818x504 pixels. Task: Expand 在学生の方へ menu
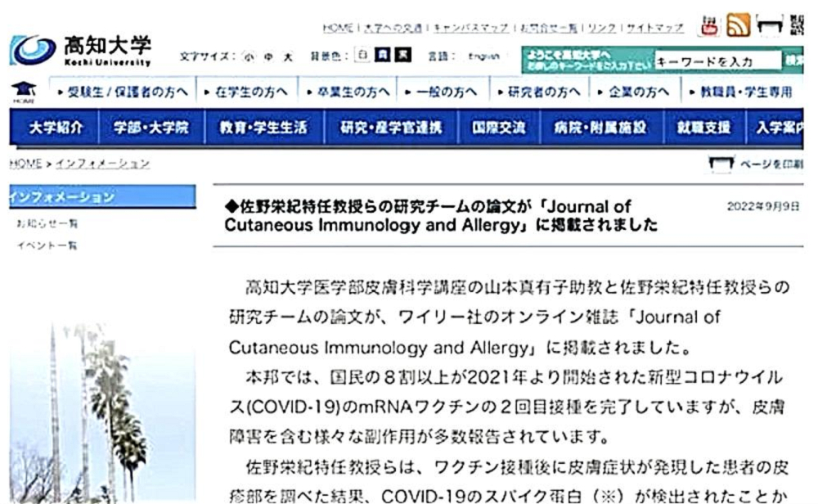point(247,92)
